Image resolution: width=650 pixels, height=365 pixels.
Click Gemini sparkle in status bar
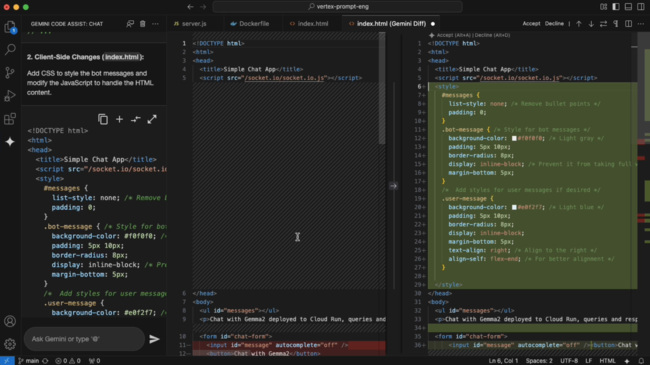tap(627, 361)
